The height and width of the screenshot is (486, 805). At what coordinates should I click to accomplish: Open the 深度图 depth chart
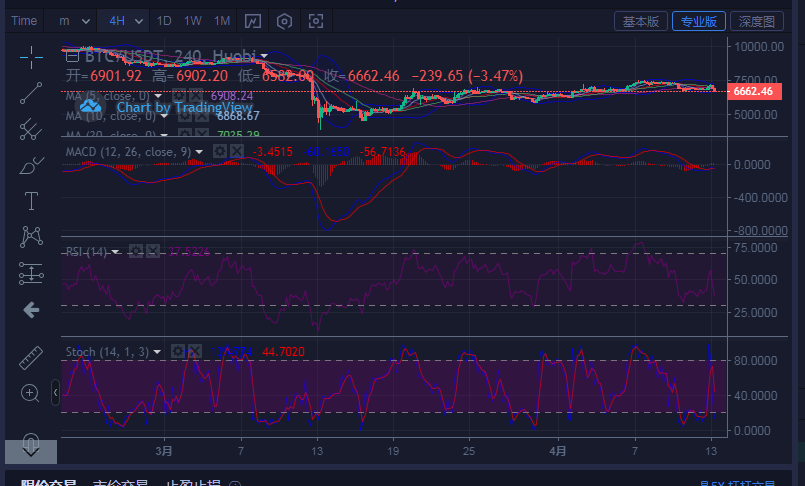point(757,21)
